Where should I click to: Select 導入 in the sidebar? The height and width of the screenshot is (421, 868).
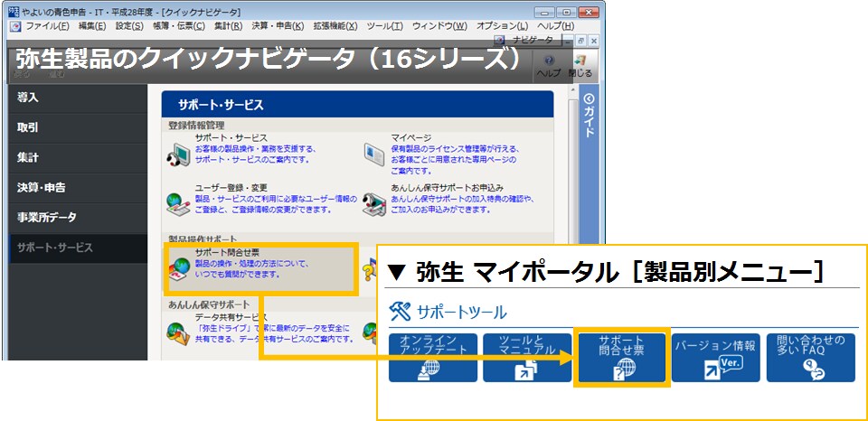pyautogui.click(x=78, y=98)
